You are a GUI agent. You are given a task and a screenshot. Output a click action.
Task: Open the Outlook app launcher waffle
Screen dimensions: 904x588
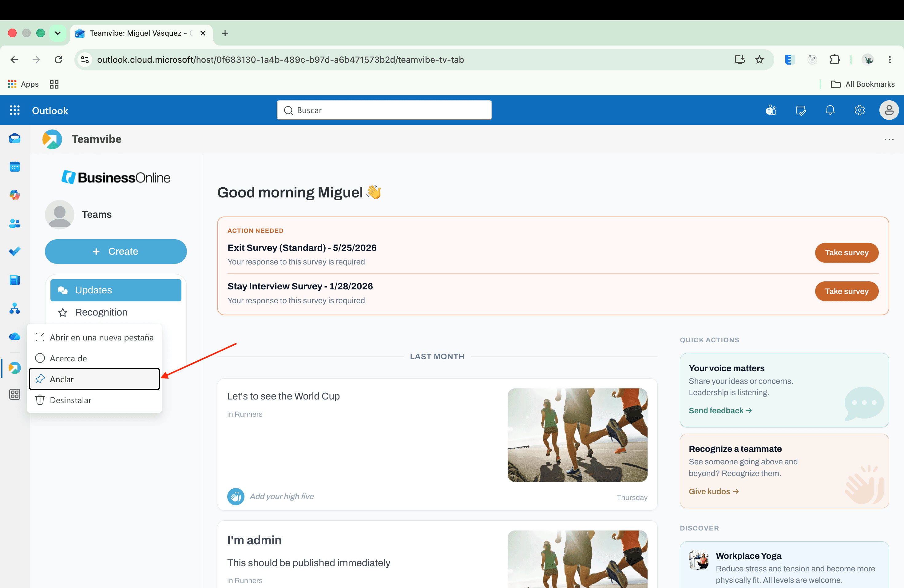14,110
